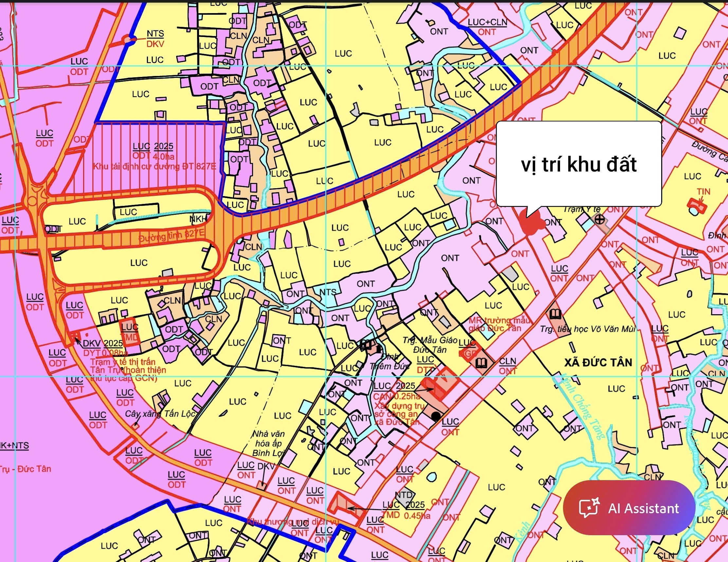Viewport: 728px width, 562px height.
Task: Click the 'Khu tái định cư đường ĐT 827E' label
Action: coord(154,166)
